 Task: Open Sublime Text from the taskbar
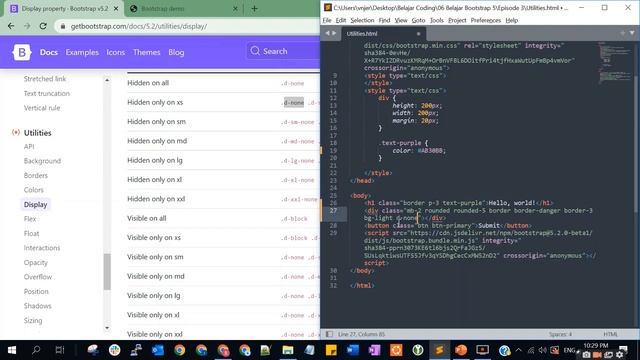439,350
